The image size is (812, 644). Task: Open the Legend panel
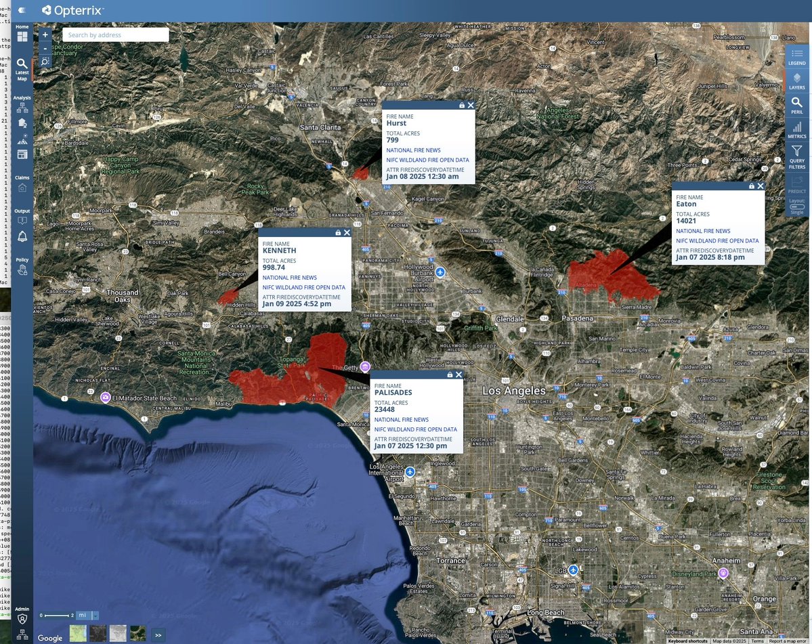point(796,59)
